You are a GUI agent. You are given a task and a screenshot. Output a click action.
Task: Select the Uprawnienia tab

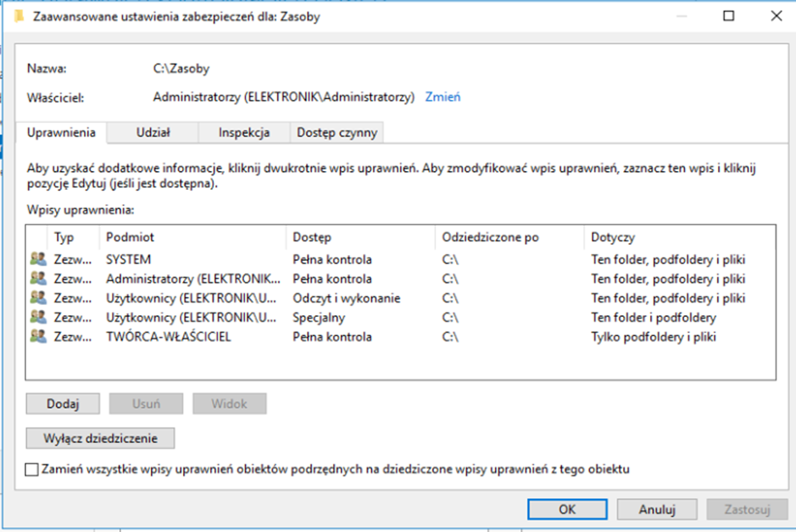click(x=60, y=132)
